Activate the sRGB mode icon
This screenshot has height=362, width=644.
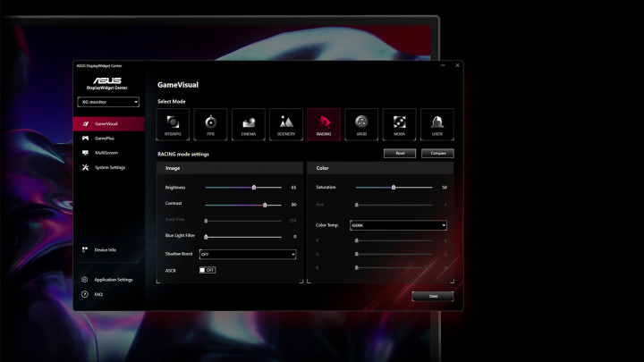[361, 124]
